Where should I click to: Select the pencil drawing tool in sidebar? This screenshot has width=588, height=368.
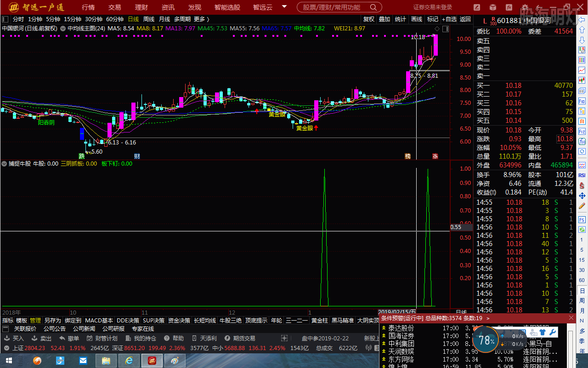point(582,206)
